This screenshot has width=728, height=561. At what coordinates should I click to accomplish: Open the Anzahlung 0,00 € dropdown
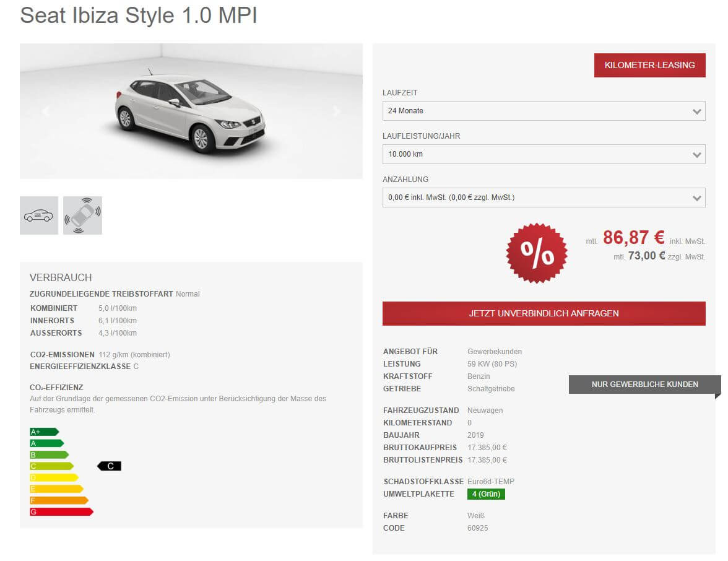[544, 198]
